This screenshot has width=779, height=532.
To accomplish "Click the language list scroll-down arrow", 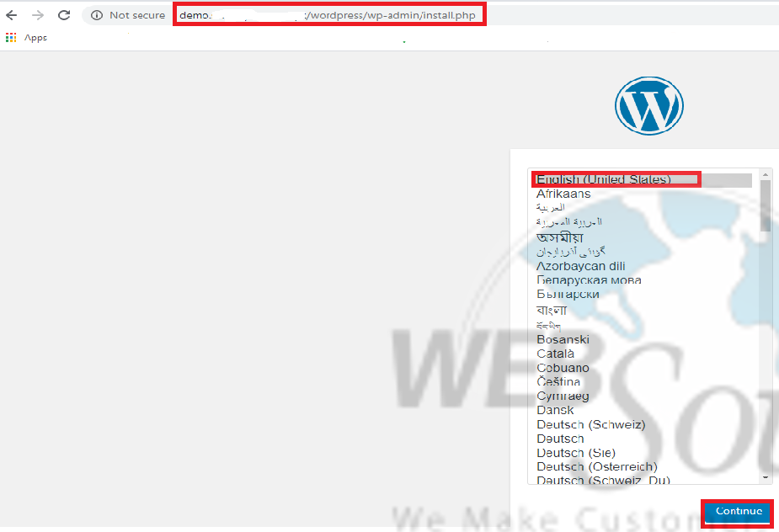I will [766, 477].
